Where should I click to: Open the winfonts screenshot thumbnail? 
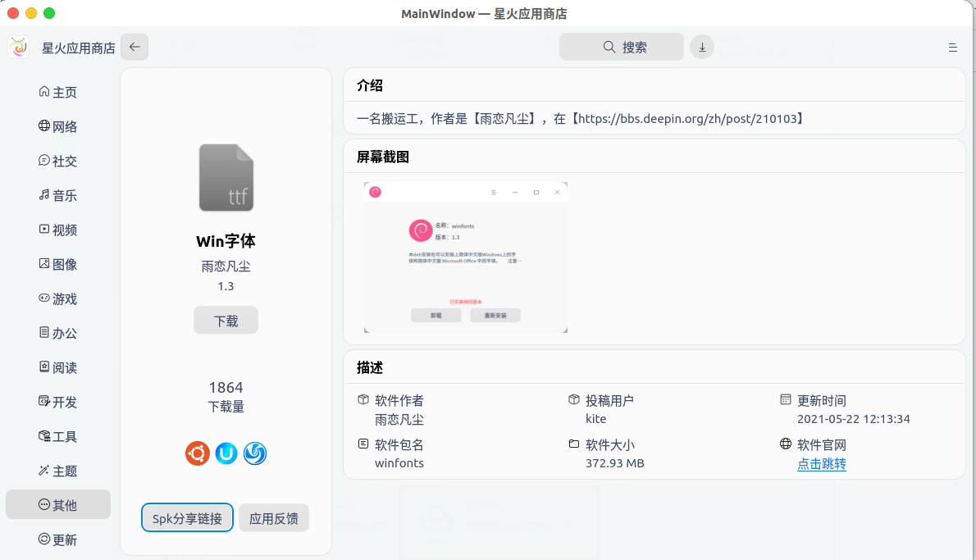coord(465,257)
